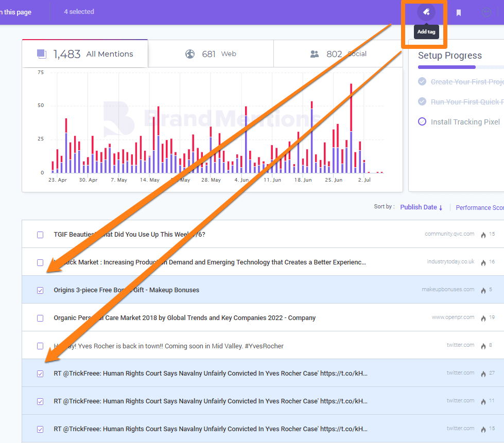The width and height of the screenshot is (504, 443).
Task: Open the RT @TrickFreee tweet title scored 27
Action: (211, 374)
